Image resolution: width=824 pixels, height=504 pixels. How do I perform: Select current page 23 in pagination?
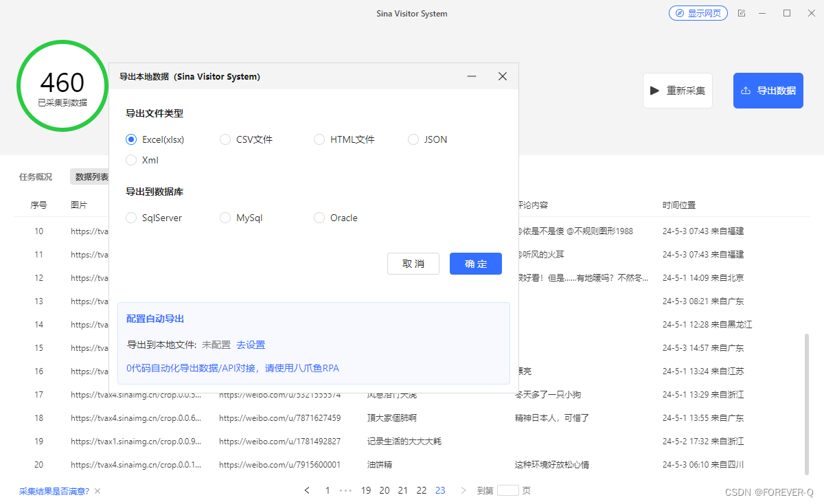click(440, 490)
